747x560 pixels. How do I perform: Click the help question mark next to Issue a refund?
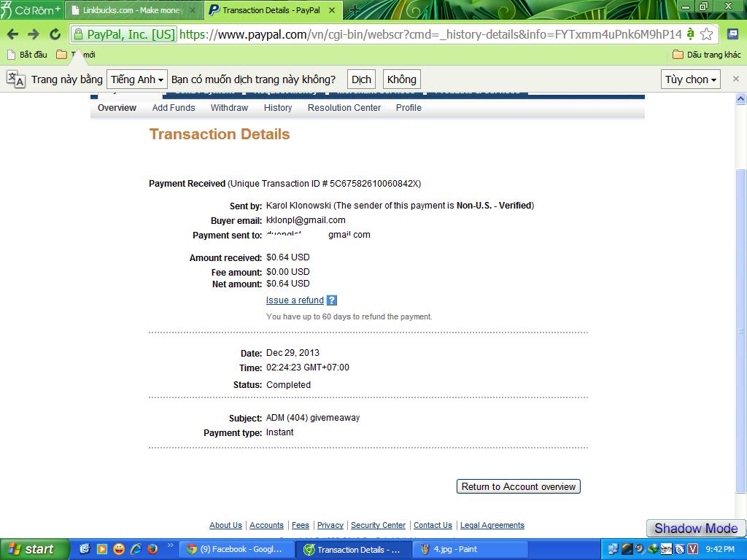pos(332,300)
